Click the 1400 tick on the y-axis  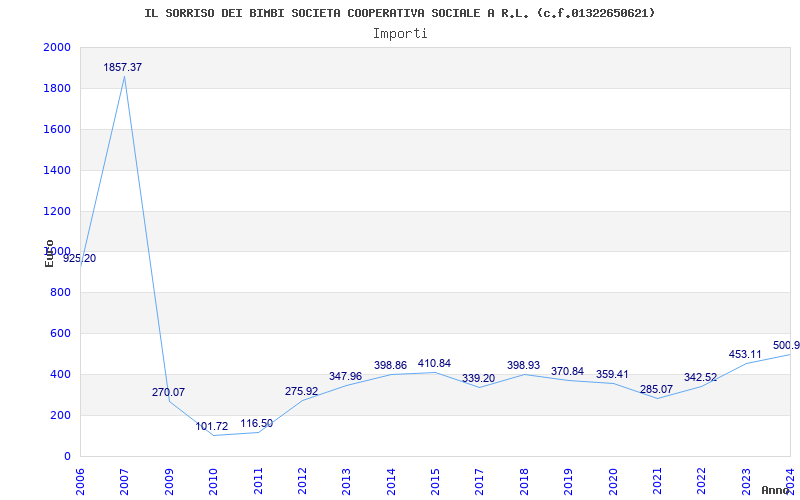(57, 171)
